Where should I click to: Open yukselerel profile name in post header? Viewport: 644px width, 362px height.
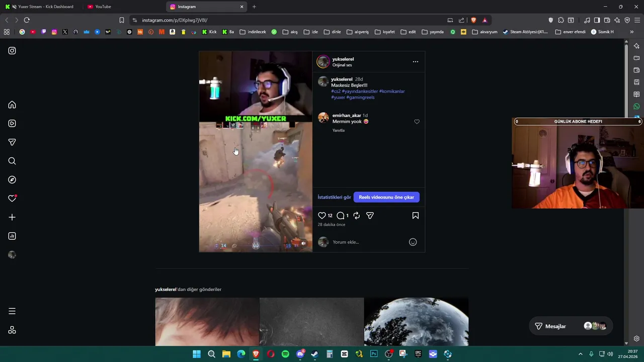(343, 59)
